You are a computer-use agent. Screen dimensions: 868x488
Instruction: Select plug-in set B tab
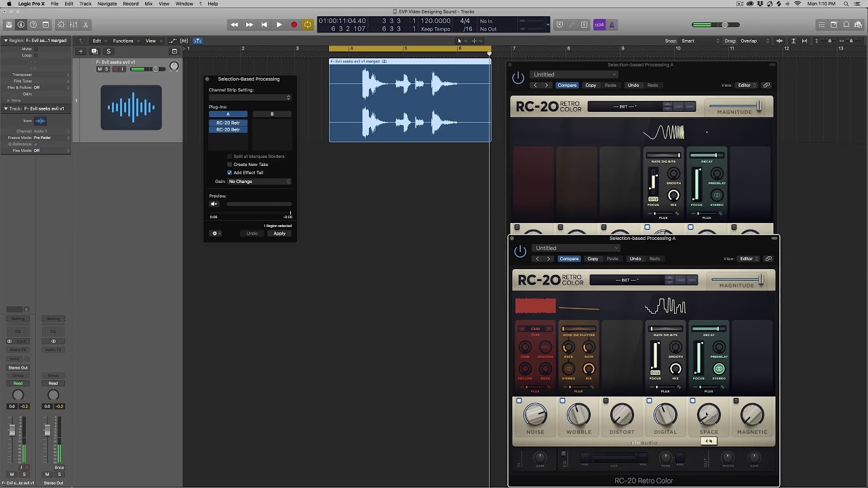(272, 114)
